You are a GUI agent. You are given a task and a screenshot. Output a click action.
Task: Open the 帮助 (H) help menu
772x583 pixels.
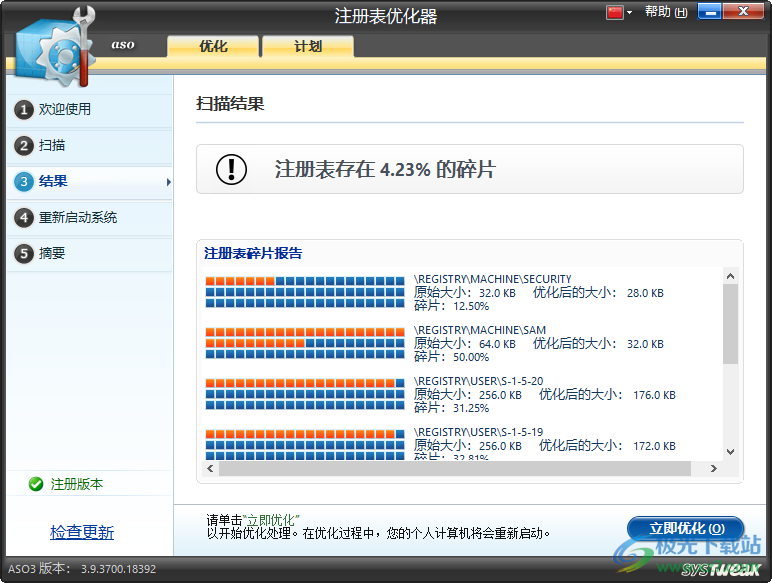[x=666, y=12]
